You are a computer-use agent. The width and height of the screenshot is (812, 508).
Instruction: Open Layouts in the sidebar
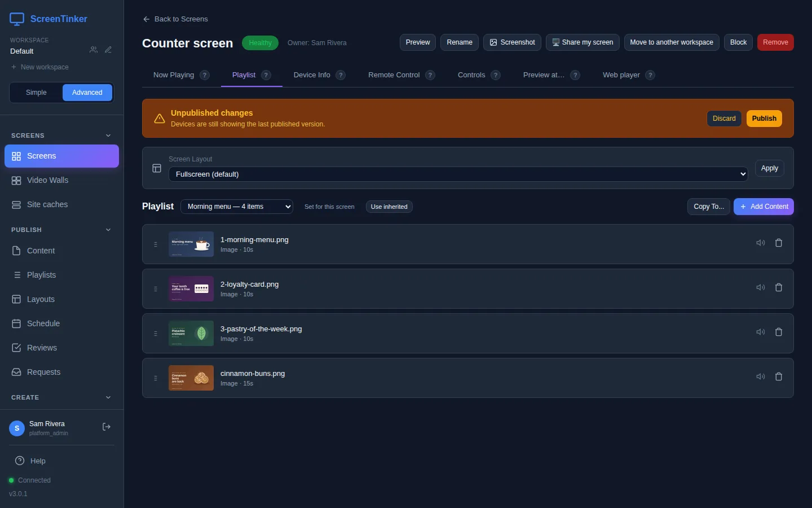(62, 299)
